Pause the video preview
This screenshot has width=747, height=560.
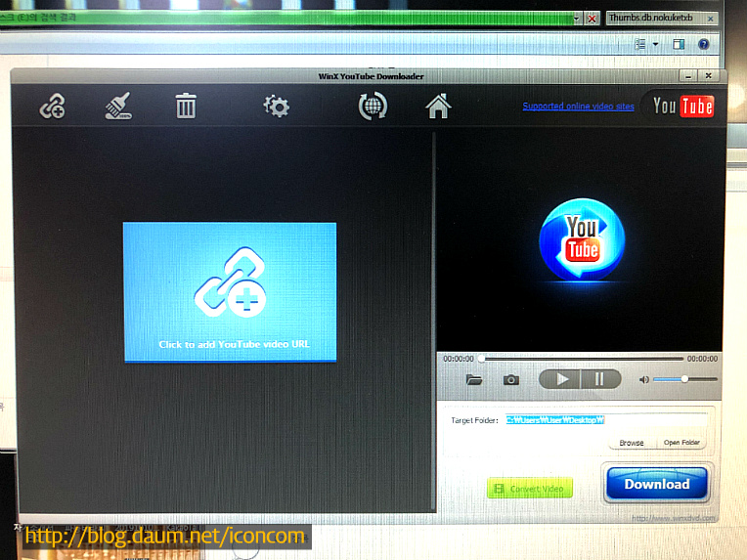click(x=600, y=379)
